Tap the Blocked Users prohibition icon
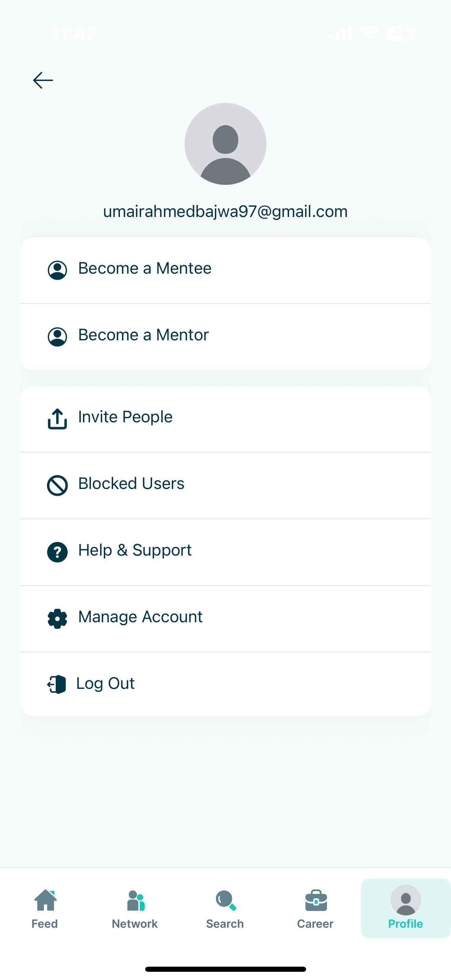451x980 pixels. coord(57,486)
